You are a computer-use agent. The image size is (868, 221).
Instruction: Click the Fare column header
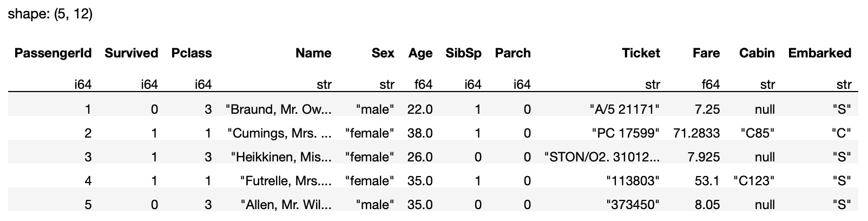706,53
